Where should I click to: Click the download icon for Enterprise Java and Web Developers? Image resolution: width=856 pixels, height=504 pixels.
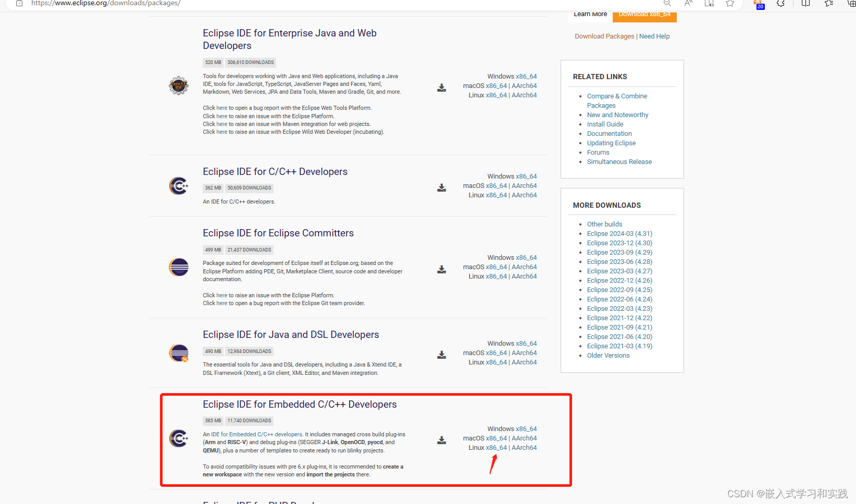click(x=441, y=87)
